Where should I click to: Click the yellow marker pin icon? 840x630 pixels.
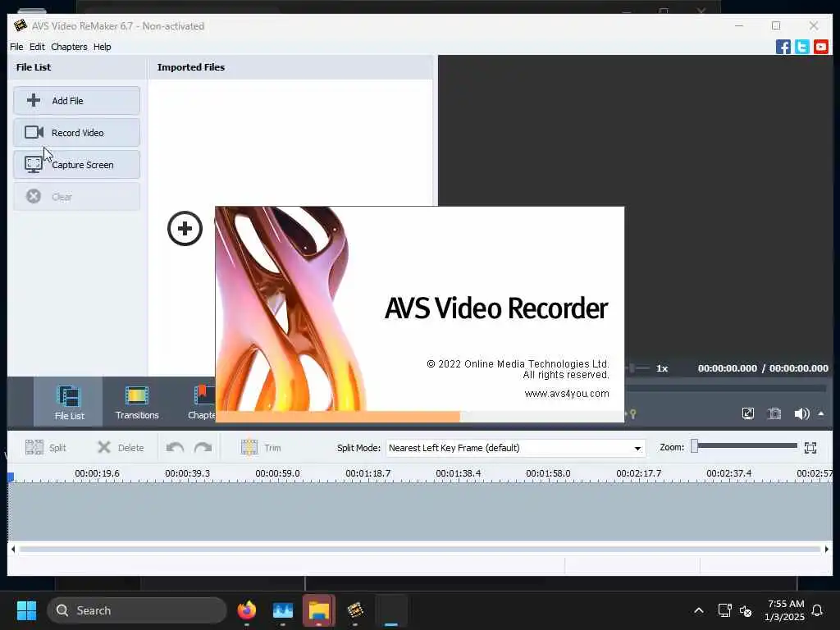[x=632, y=413]
